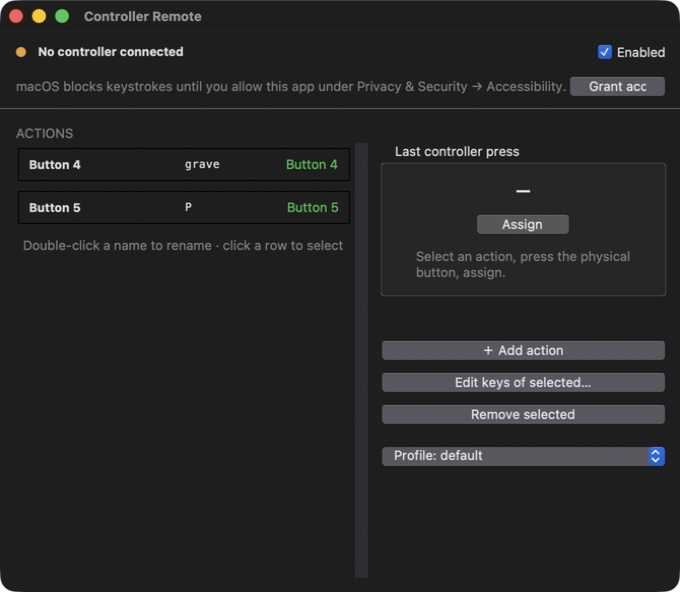Click the macOS blocks keystrokes accessibility message
The width and height of the screenshot is (680, 592).
[x=291, y=86]
